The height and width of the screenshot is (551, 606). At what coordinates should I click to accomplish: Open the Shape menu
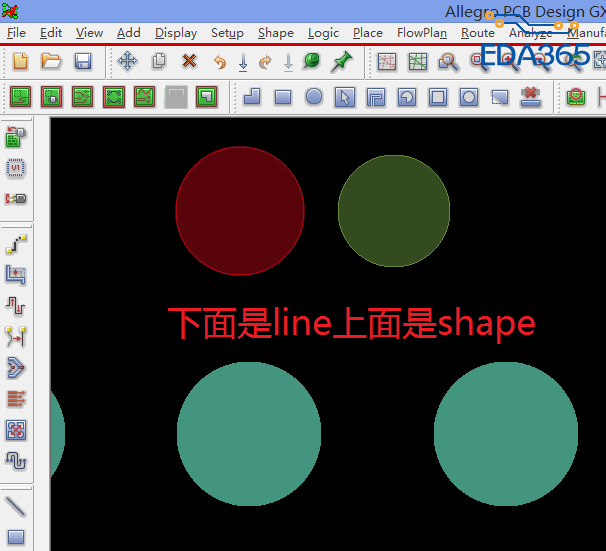point(276,33)
